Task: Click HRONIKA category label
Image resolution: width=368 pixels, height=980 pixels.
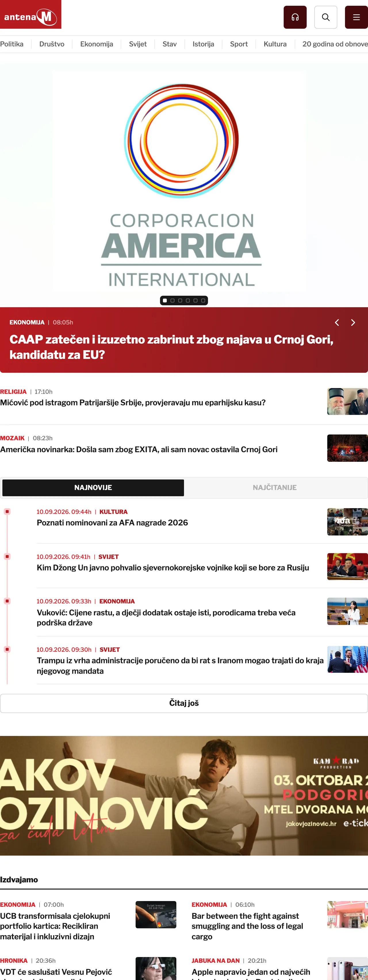Action: point(14,961)
